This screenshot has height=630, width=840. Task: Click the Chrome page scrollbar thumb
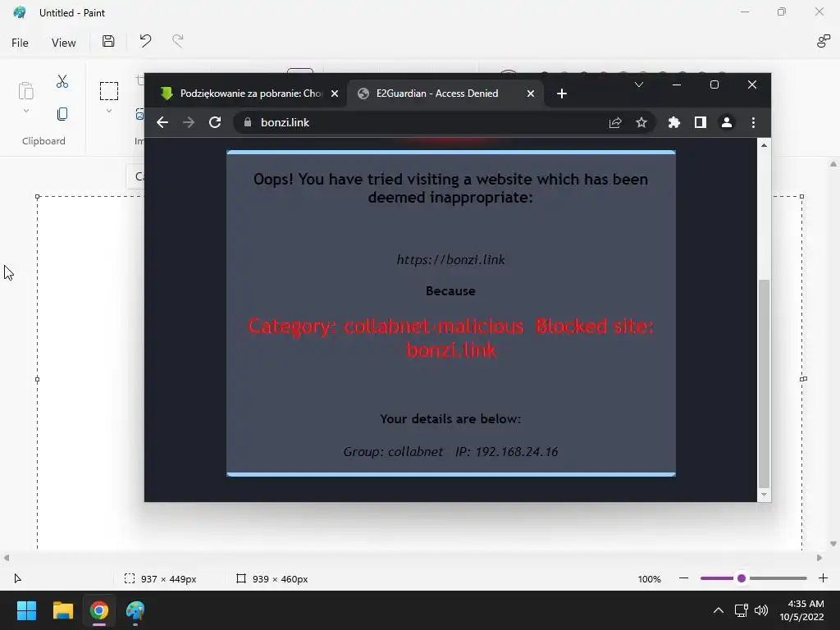764,382
